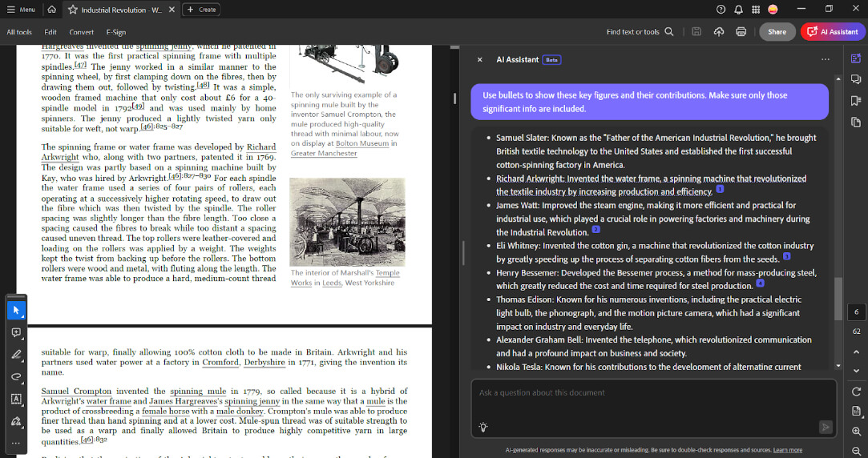Choose the Add text box tool
868x458 pixels.
click(16, 399)
